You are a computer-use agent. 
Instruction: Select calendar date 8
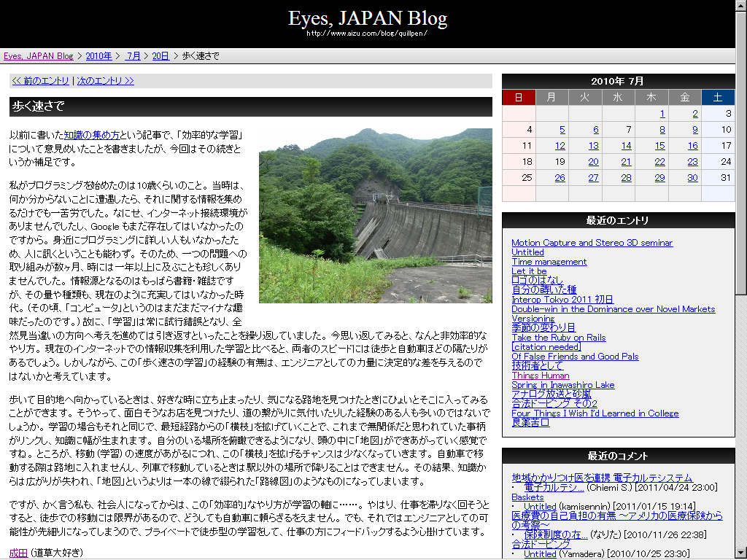(x=662, y=130)
